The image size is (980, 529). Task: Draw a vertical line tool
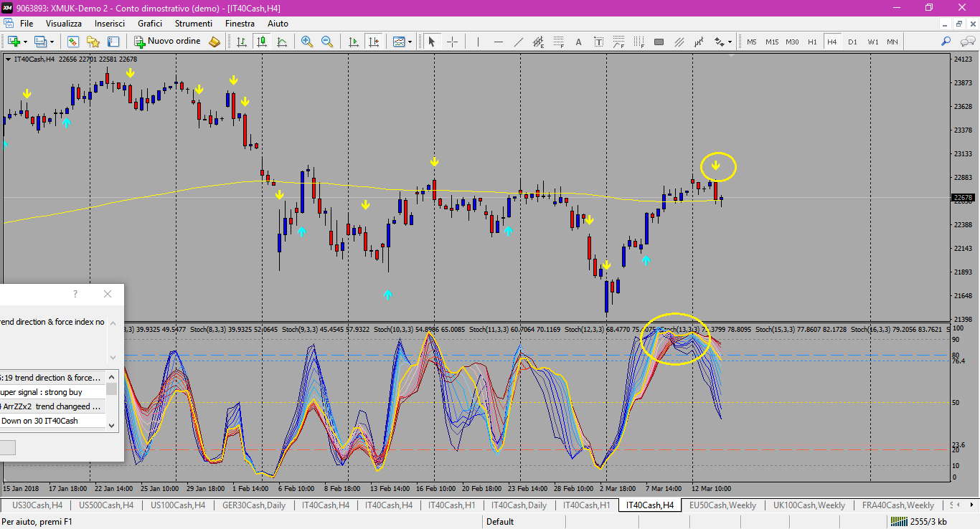coord(478,42)
